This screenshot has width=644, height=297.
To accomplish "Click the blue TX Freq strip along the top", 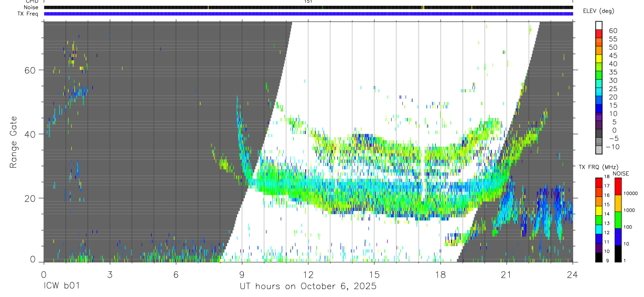I will 308,14.
